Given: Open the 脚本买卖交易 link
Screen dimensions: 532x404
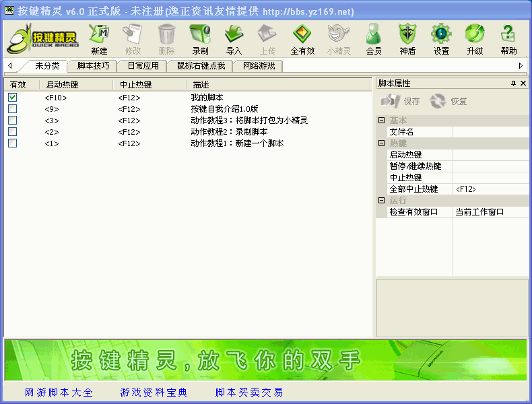Looking at the screenshot, I should coord(249,393).
